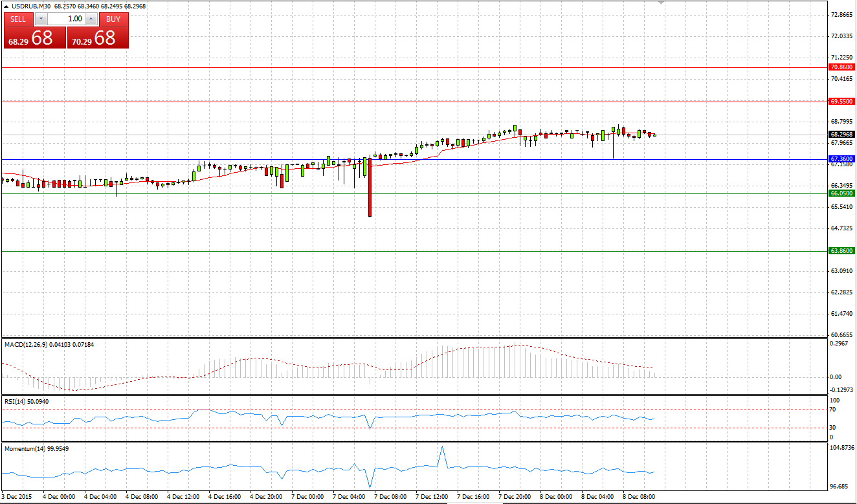Viewport: 857px width, 504px height.
Task: Increase trade volume with up arrow
Action: pyautogui.click(x=91, y=19)
